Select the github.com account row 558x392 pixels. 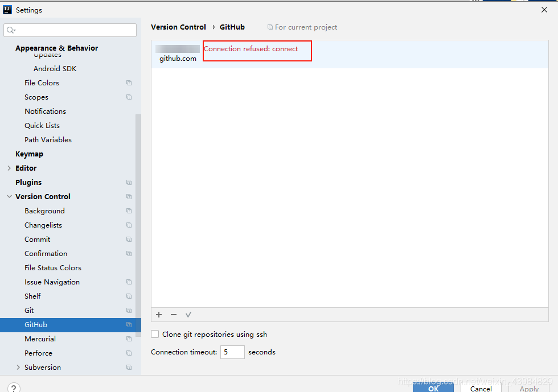350,54
